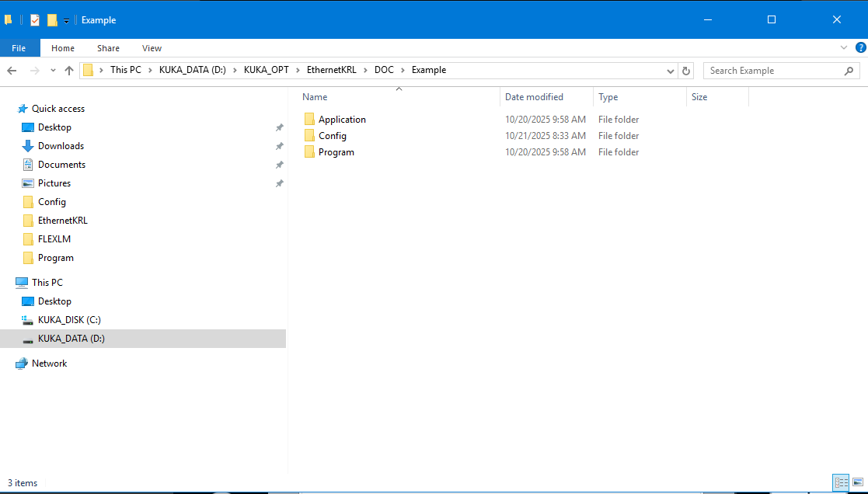Refresh the Example folder view
The height and width of the screenshot is (494, 868).
(x=686, y=71)
